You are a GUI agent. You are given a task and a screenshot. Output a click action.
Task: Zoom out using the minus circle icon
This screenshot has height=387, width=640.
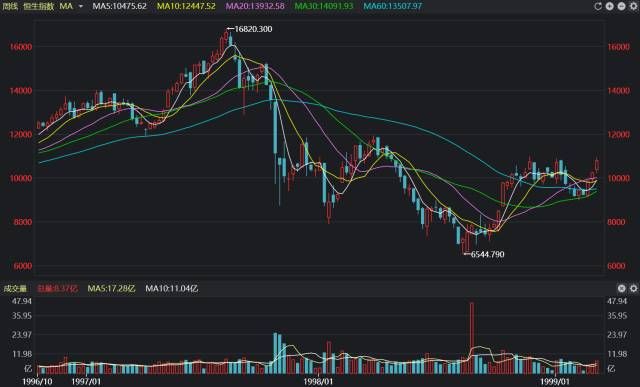tap(621, 6)
